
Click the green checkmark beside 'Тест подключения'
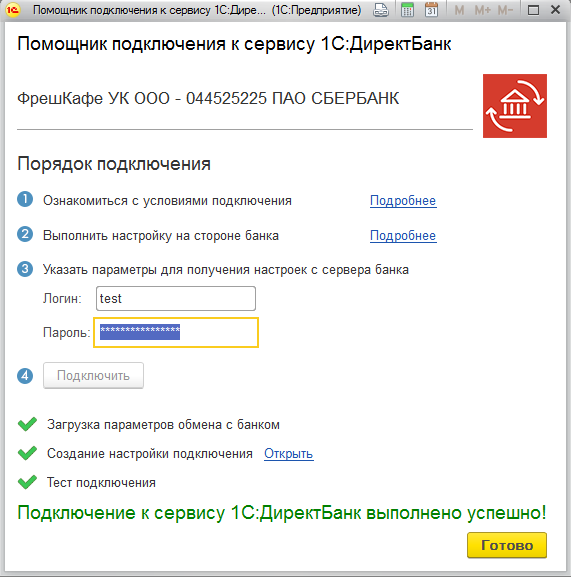pos(27,482)
